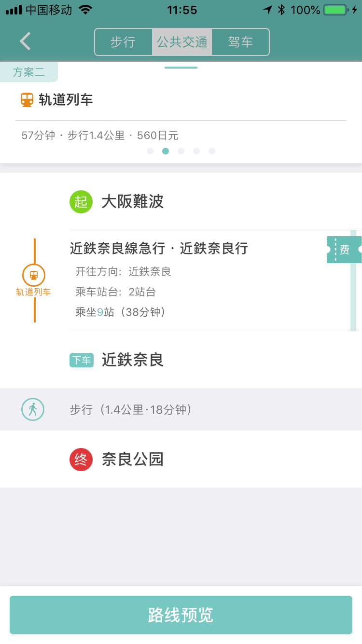Tap the red 终 destination marker
Image resolution: width=362 pixels, height=644 pixels.
click(x=81, y=460)
